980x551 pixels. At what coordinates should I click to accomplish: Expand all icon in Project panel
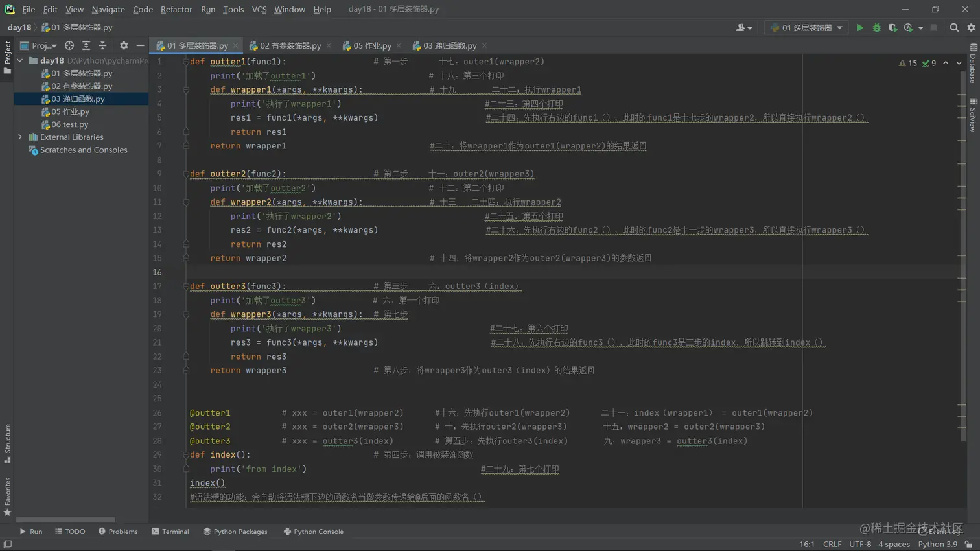tap(86, 45)
